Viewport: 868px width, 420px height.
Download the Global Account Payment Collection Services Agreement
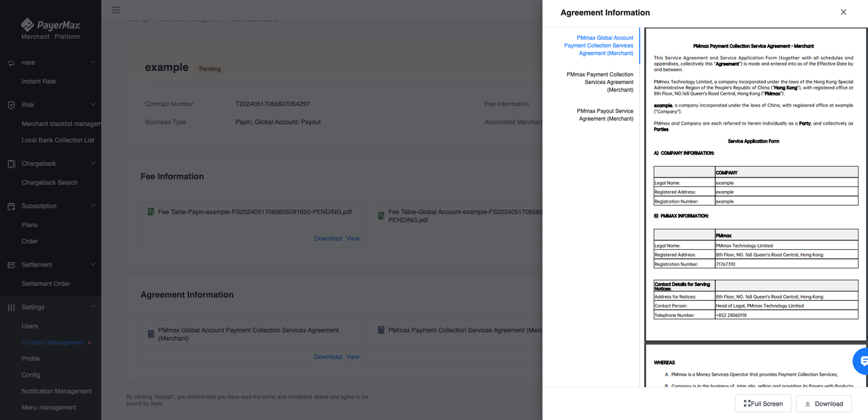[x=328, y=357]
